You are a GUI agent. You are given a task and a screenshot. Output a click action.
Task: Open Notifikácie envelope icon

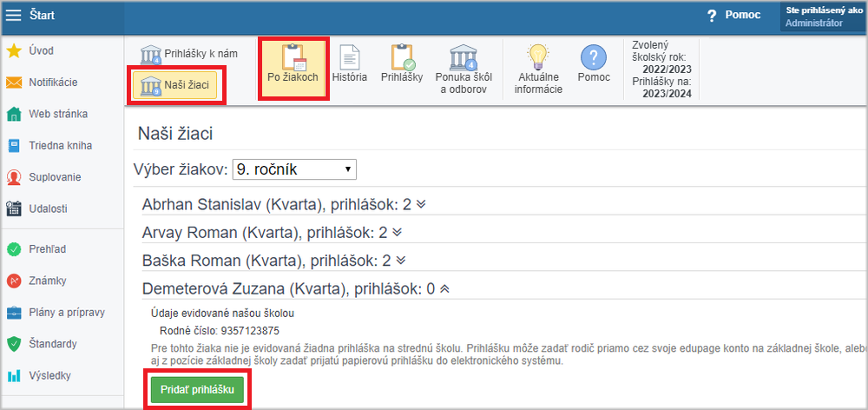coord(13,83)
